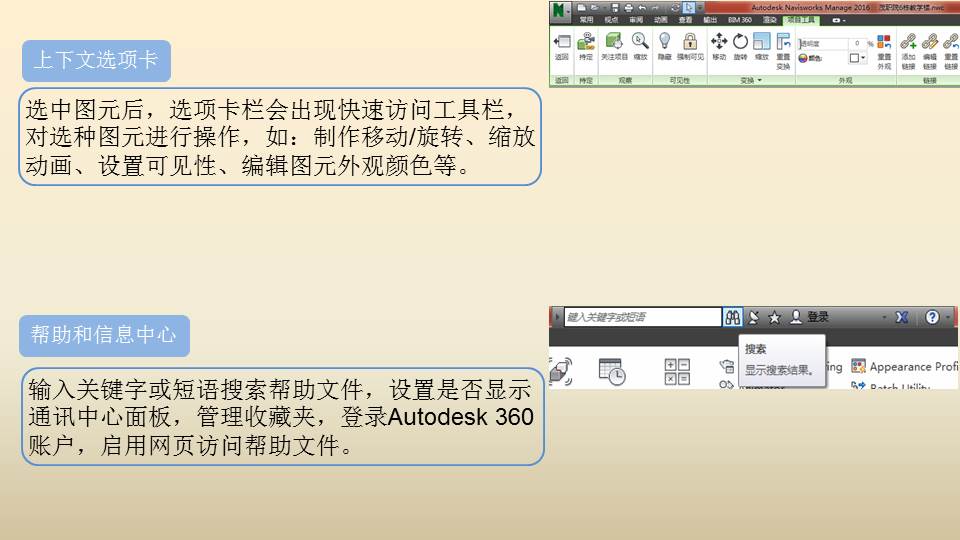Image resolution: width=960 pixels, height=540 pixels.
Task: Select the 项目工具 (Item Tools) contextual tab
Action: click(802, 20)
